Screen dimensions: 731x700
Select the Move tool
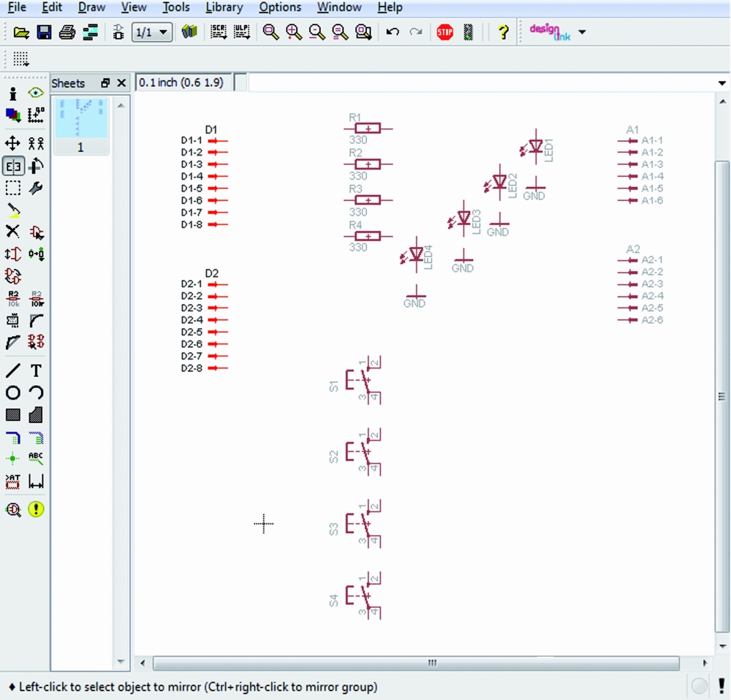[12, 143]
